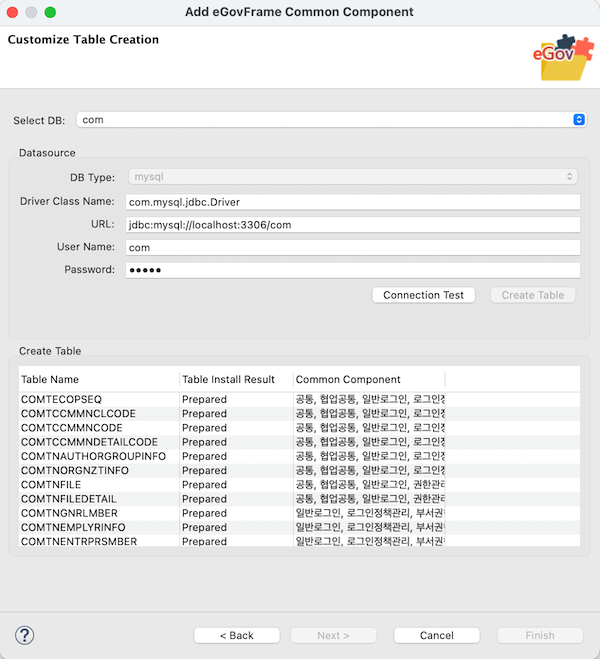Click the Create Table button

click(533, 295)
